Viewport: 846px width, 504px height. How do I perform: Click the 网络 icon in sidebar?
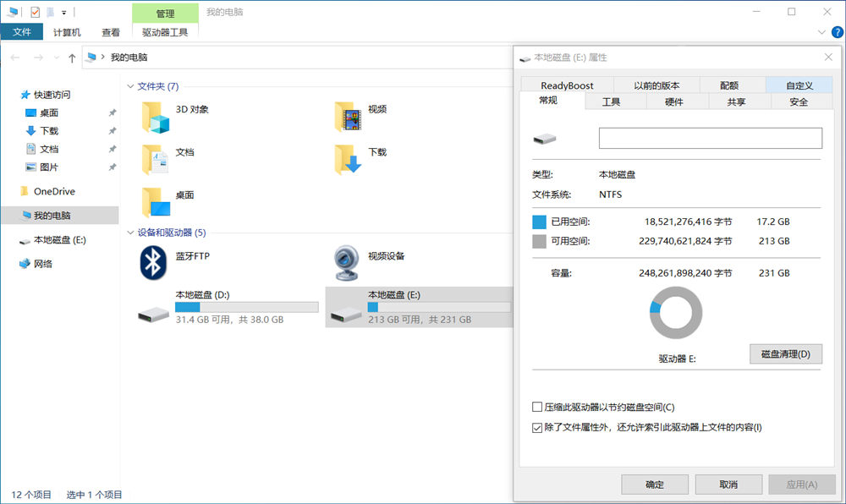coord(25,264)
